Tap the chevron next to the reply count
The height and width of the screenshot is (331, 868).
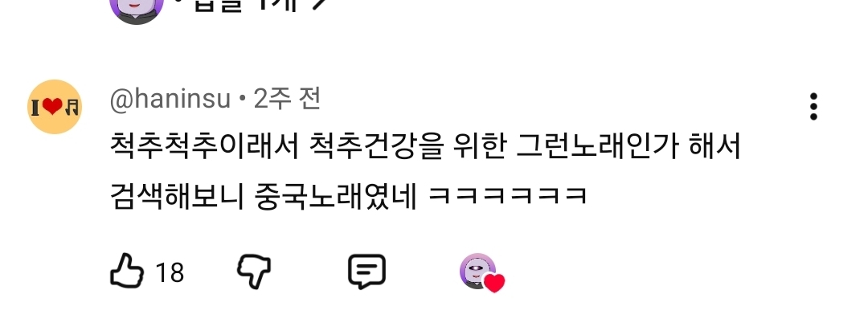tap(317, 6)
